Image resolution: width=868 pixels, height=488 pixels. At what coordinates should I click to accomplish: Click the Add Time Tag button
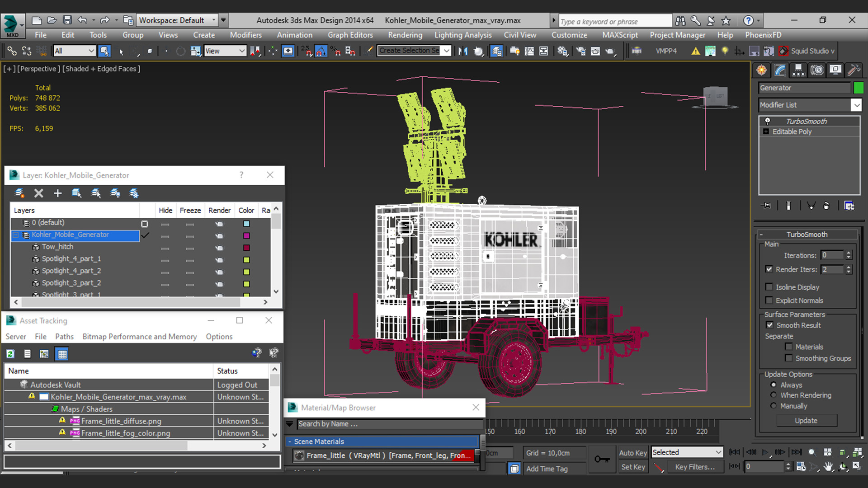(547, 469)
